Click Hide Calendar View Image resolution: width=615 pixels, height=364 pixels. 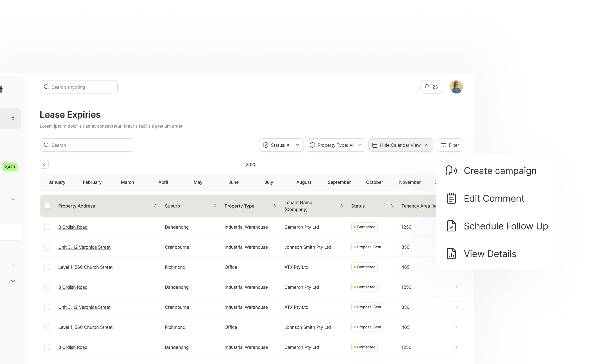pyautogui.click(x=400, y=145)
